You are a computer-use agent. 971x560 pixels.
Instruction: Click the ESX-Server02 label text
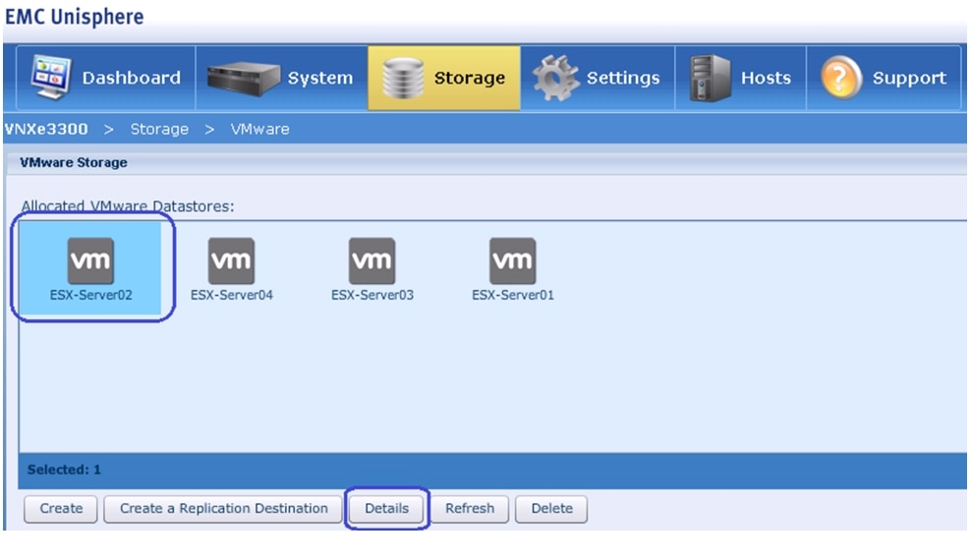pos(91,295)
